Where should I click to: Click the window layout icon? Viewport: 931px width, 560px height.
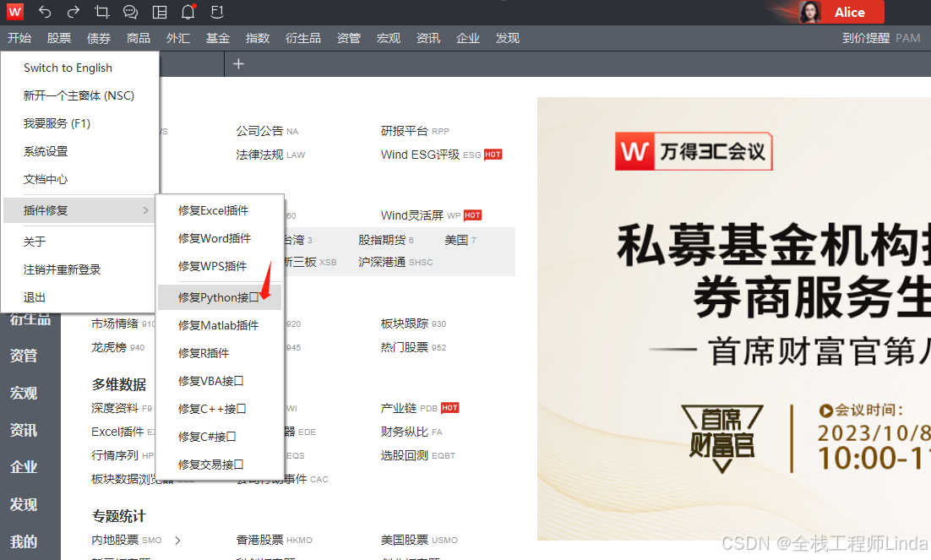(x=159, y=12)
